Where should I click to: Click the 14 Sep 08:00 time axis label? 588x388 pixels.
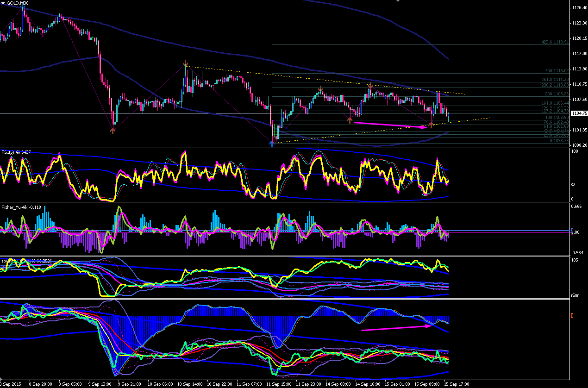(338, 384)
